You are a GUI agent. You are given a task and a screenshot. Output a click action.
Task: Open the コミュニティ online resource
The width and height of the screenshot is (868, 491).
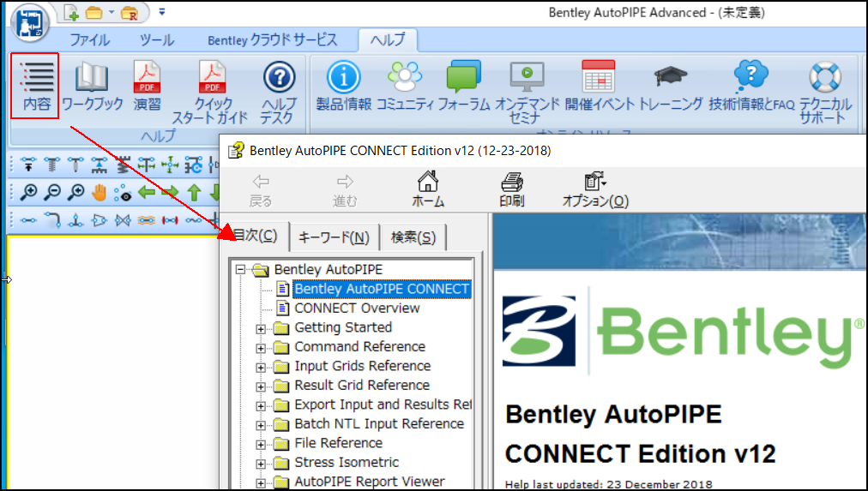pos(405,86)
